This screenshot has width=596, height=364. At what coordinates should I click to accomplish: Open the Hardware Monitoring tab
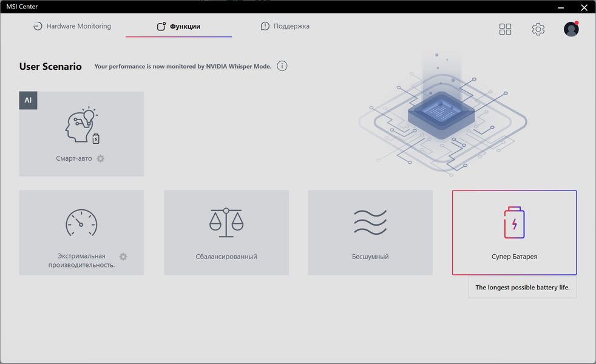72,26
